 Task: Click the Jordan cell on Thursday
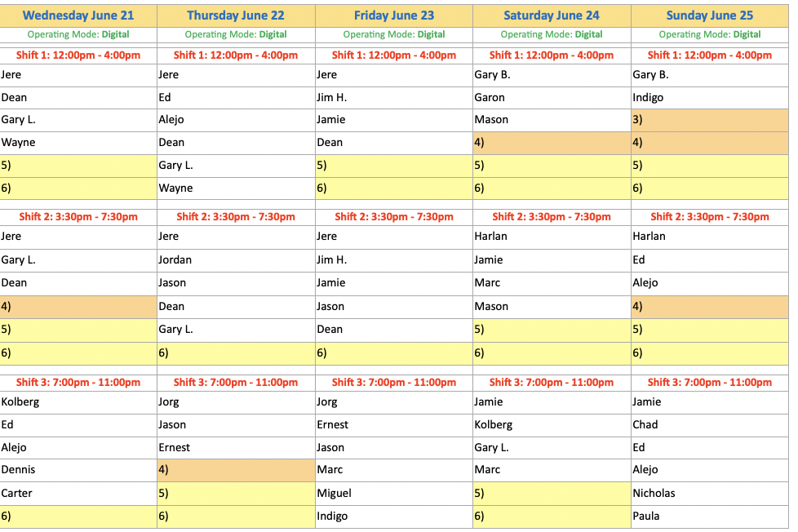pyautogui.click(x=236, y=260)
